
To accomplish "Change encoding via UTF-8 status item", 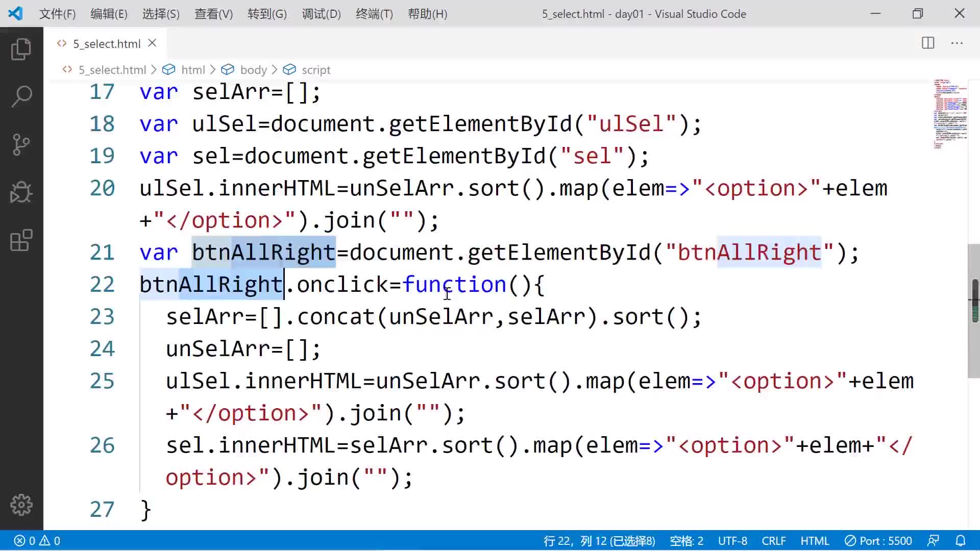I will click(732, 541).
